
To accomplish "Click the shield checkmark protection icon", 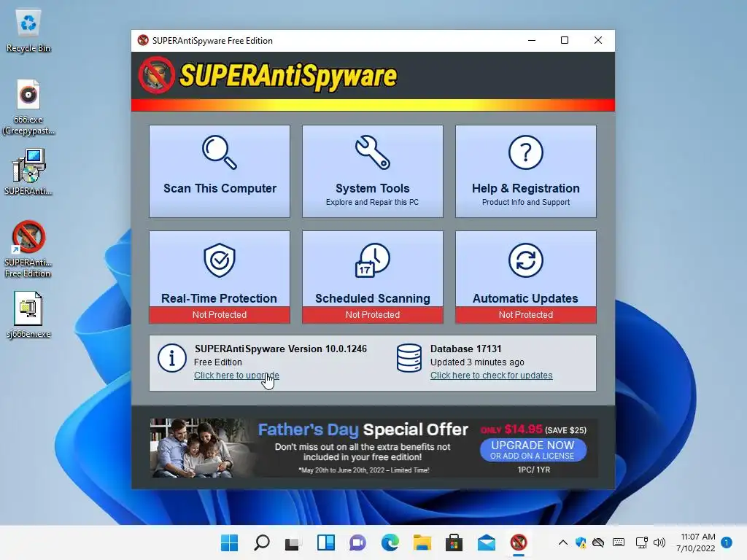I will coord(219,260).
